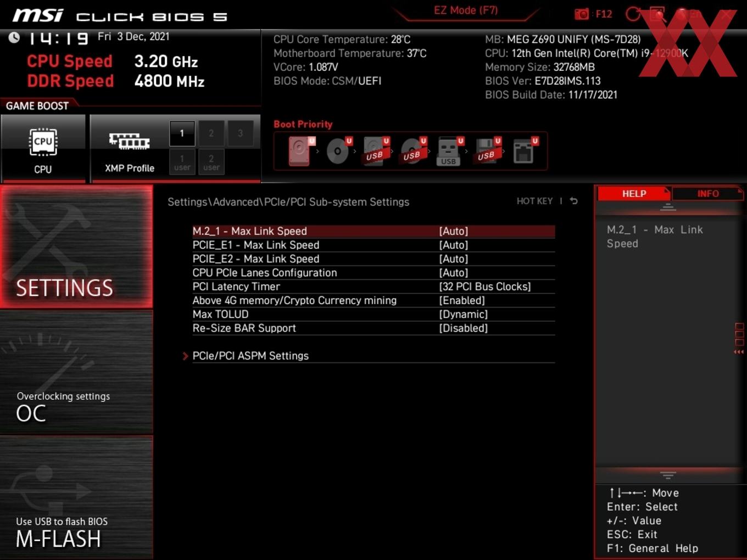Click the collapse arrows on right panel edge
The width and height of the screenshot is (747, 560).
coord(739,352)
